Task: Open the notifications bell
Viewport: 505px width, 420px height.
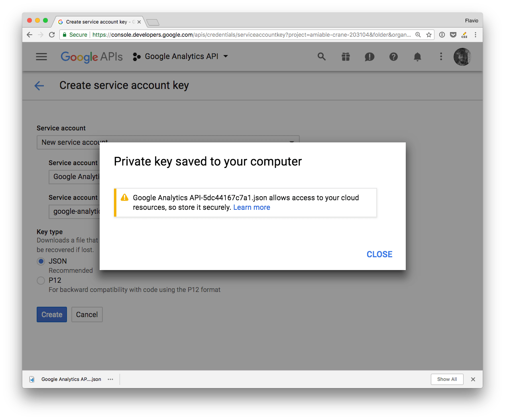Action: (x=417, y=57)
